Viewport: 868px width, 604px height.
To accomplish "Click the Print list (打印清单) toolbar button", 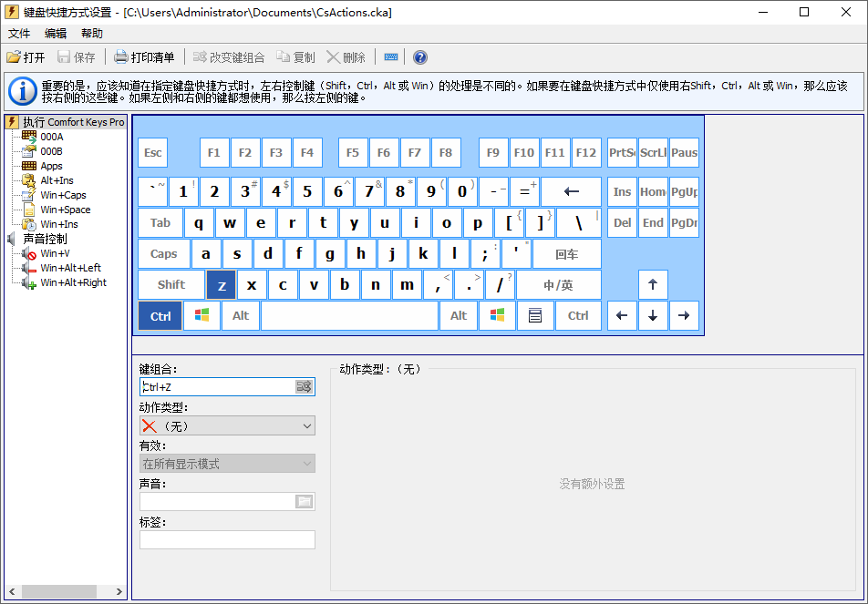I will point(144,57).
